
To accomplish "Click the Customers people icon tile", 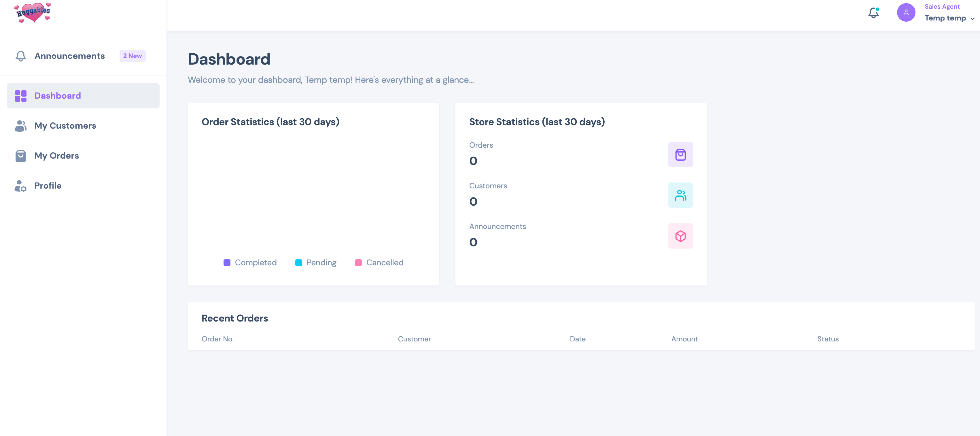I will point(680,195).
